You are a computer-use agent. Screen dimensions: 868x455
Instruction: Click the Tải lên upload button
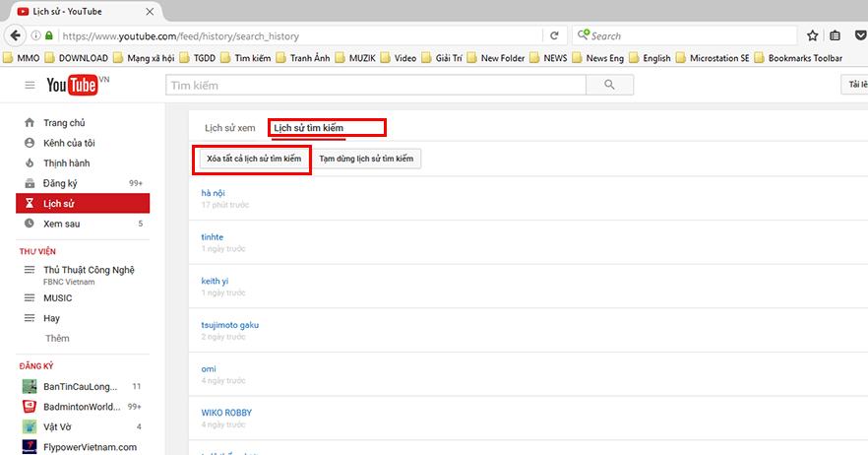[854, 85]
